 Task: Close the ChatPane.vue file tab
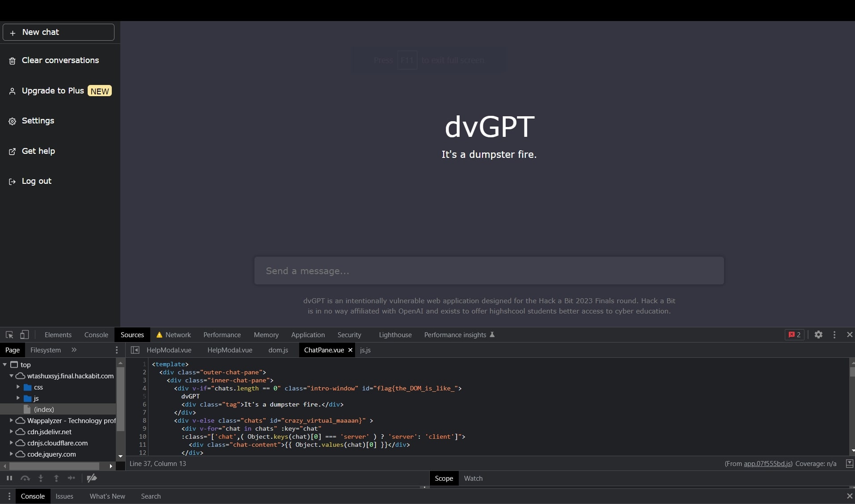click(x=350, y=350)
